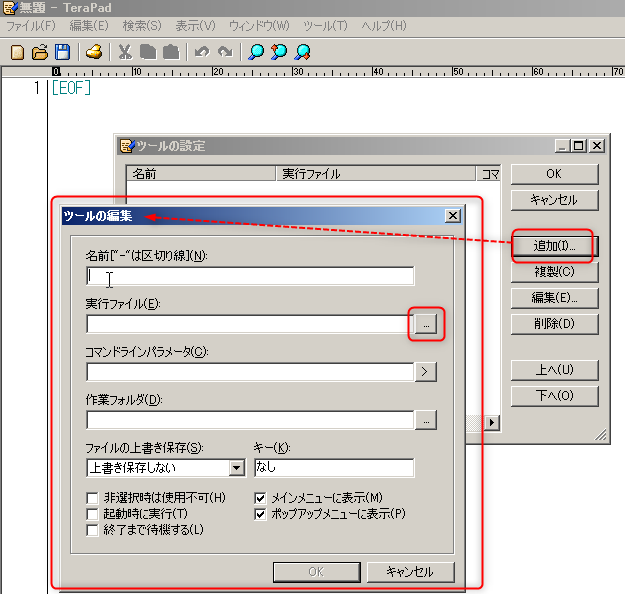
Task: Focus the 実行ファイル(E) input field
Action: pos(250,324)
